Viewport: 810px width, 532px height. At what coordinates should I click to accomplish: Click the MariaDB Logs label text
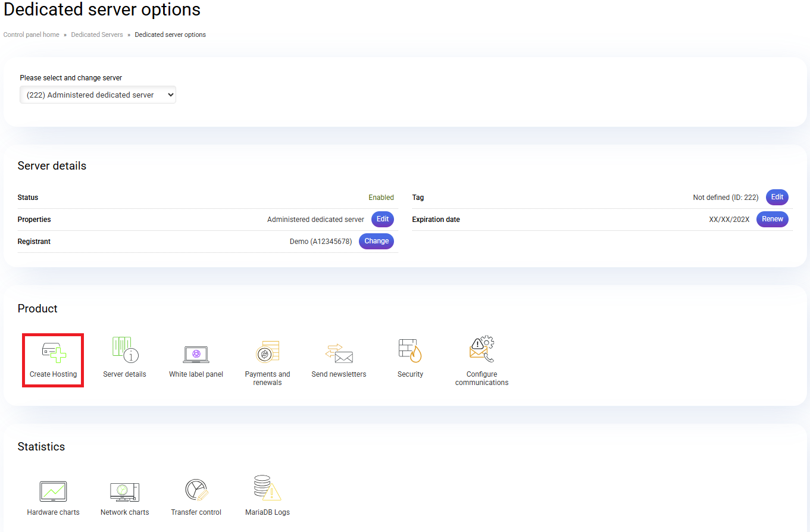pyautogui.click(x=267, y=512)
